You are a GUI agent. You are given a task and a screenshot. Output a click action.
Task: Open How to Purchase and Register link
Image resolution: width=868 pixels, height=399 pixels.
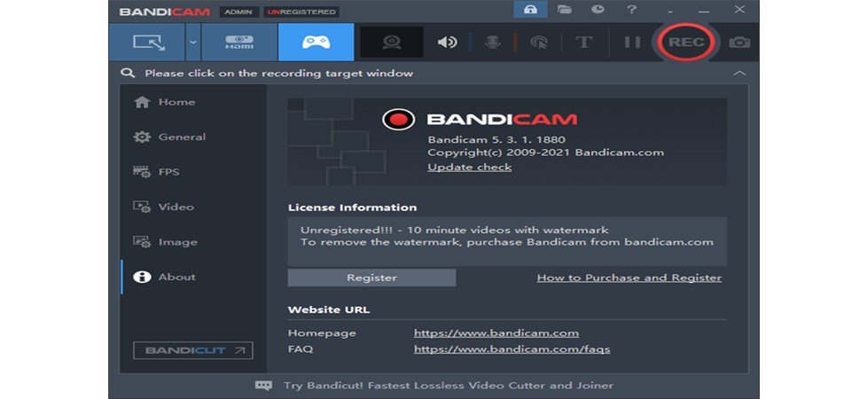(629, 278)
